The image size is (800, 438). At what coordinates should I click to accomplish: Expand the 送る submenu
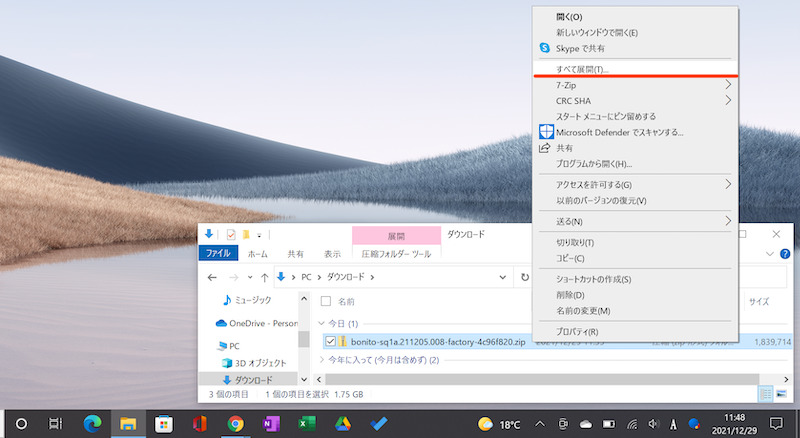[x=728, y=220]
